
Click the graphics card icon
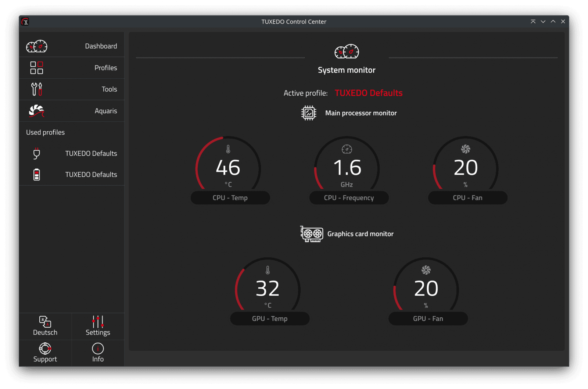tap(312, 234)
